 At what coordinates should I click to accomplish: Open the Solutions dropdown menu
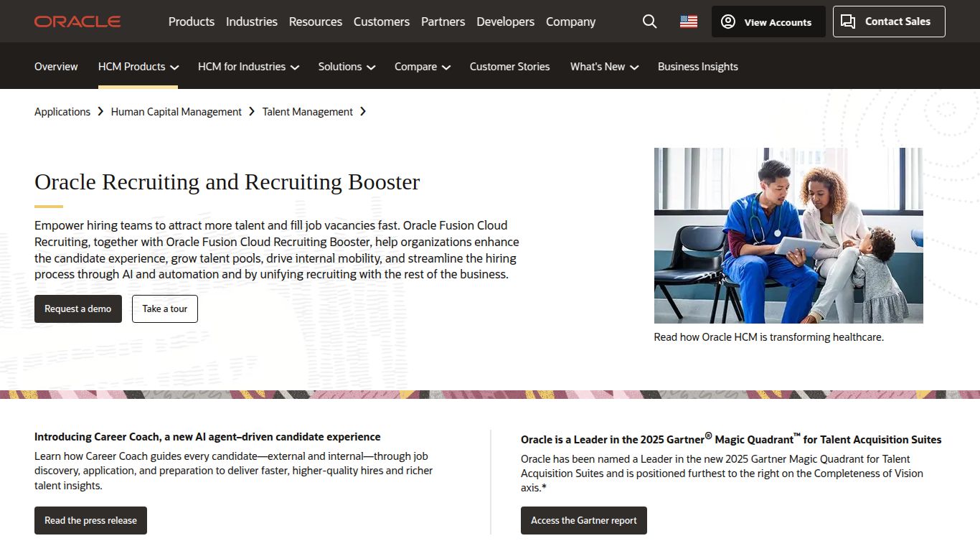(x=346, y=66)
